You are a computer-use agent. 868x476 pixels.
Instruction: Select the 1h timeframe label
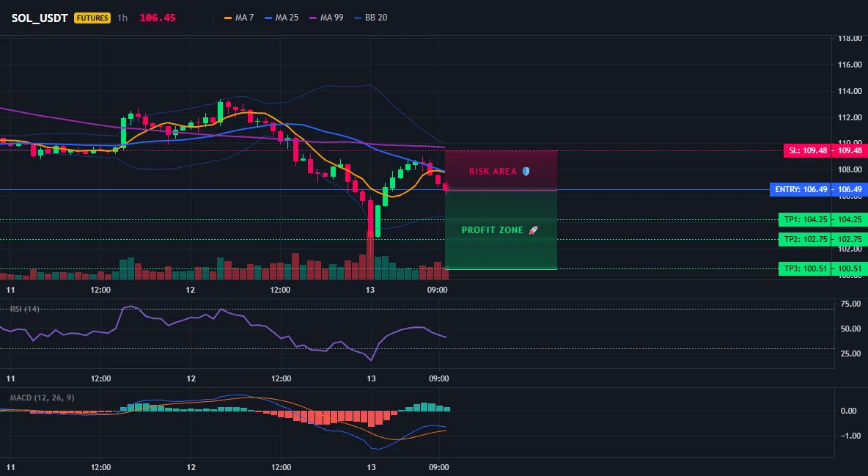coord(122,18)
